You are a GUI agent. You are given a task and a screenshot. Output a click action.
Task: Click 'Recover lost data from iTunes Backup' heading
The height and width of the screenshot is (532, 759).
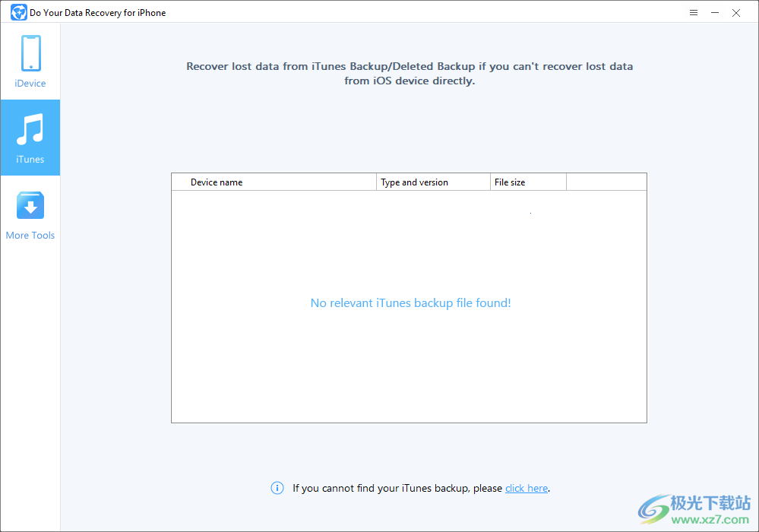tap(410, 73)
